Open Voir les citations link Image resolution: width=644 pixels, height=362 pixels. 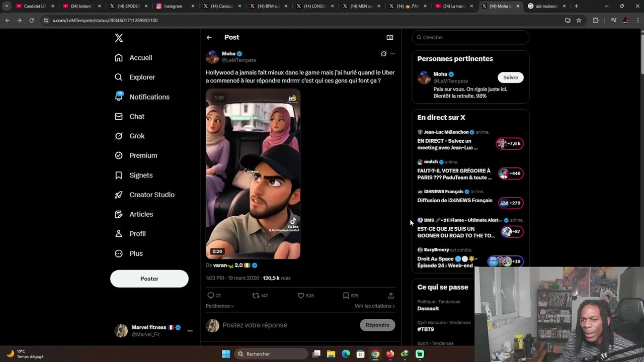click(x=374, y=306)
